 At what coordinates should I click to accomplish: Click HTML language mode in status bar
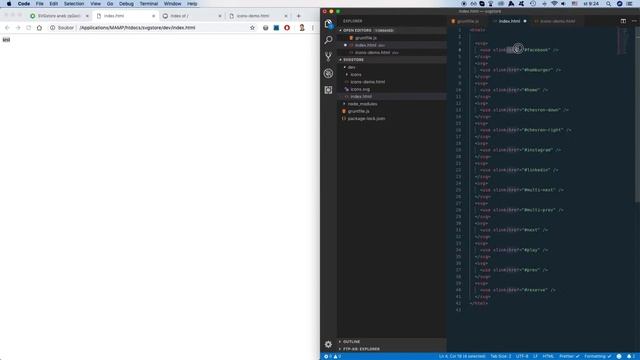548,356
